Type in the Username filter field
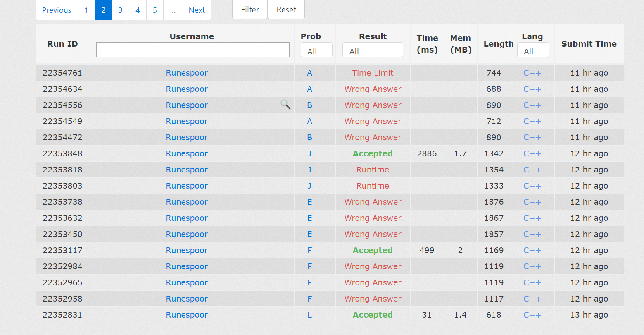The image size is (644, 335). 192,50
